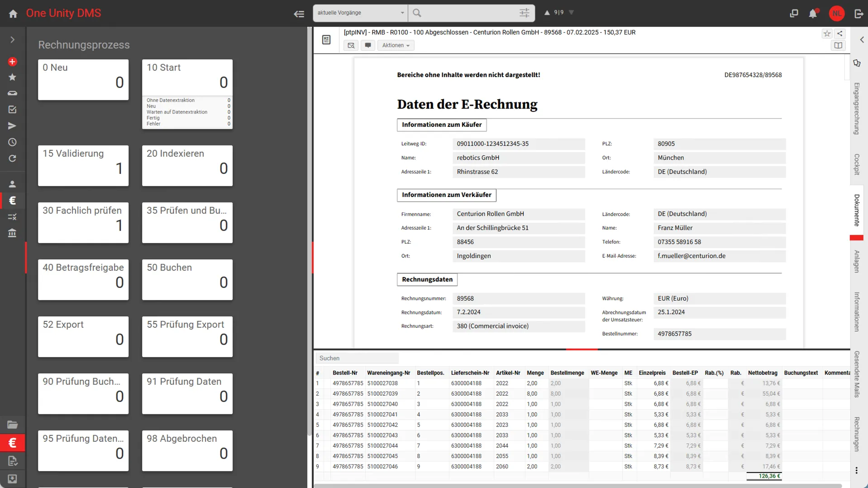
Task: Click the red highlighted euro icon
Action: [x=13, y=443]
